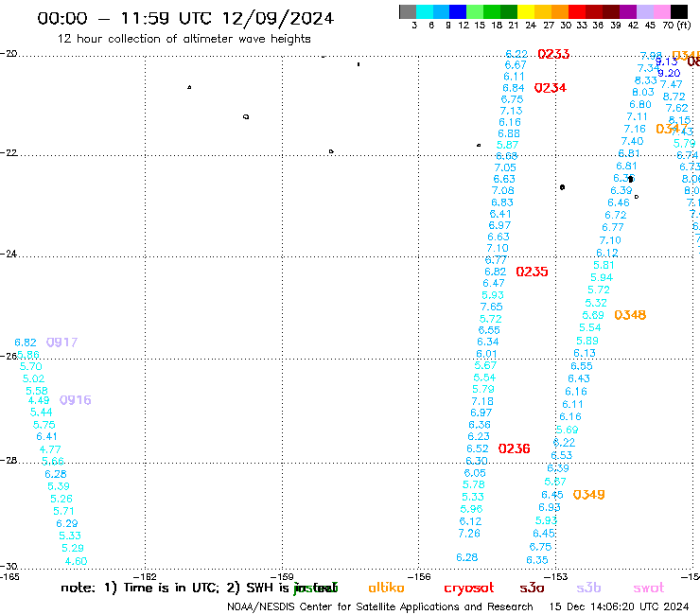Screen dimensions: 700x615
Task: Select s3b track label 0916
Action: click(x=76, y=400)
